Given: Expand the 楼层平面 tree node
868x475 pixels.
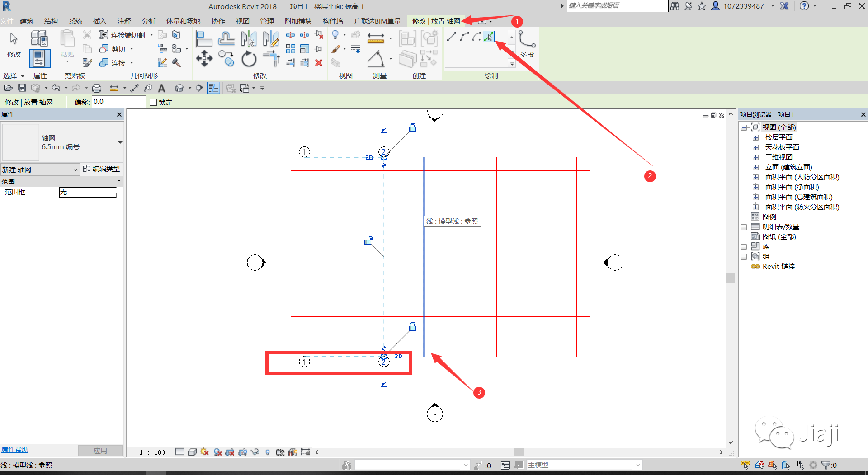Looking at the screenshot, I should tap(755, 137).
